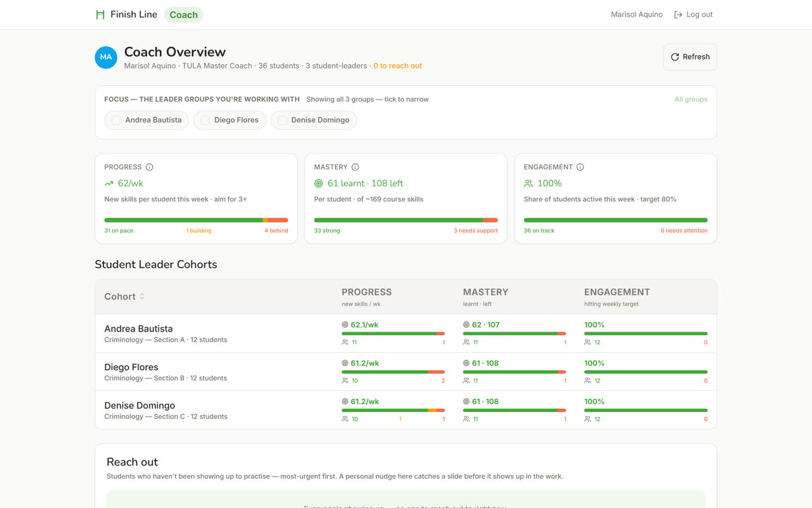Sort the table using the Cohort sort icon
Screen dimensions: 812x508
[142, 297]
